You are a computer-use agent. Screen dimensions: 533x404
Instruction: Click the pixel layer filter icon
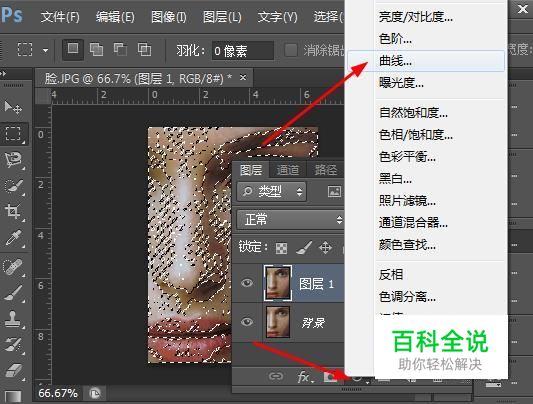pyautogui.click(x=334, y=192)
